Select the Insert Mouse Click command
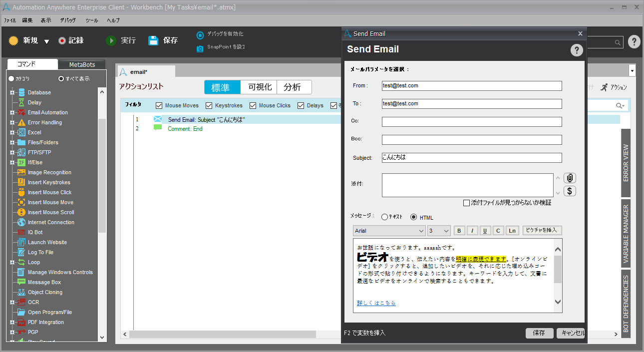The width and height of the screenshot is (644, 352). 49,192
